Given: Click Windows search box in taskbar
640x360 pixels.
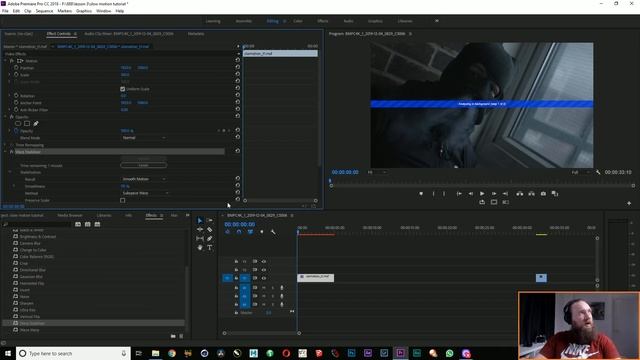Looking at the screenshot, I should tap(73, 353).
